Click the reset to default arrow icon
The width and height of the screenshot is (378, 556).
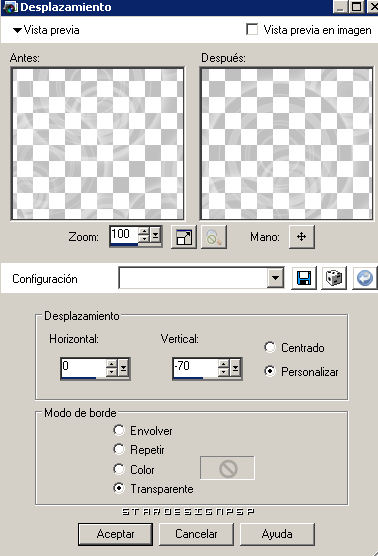365,279
